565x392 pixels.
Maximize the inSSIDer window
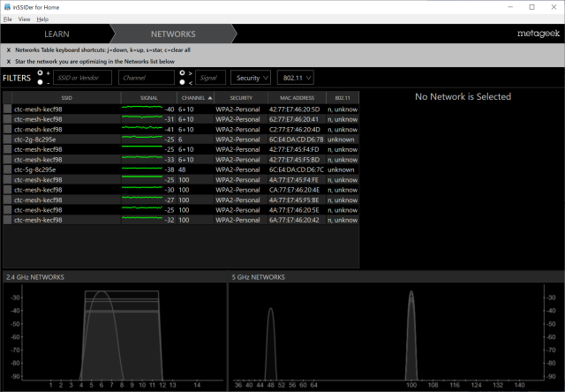(531, 7)
